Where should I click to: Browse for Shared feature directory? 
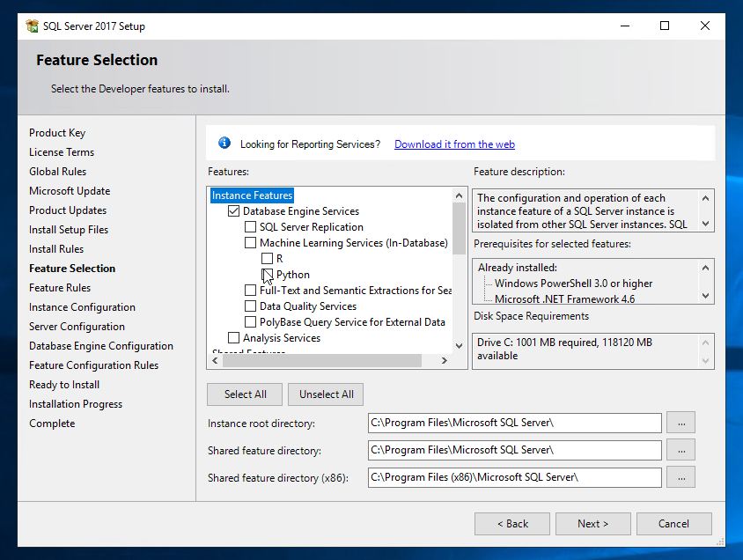pyautogui.click(x=680, y=450)
